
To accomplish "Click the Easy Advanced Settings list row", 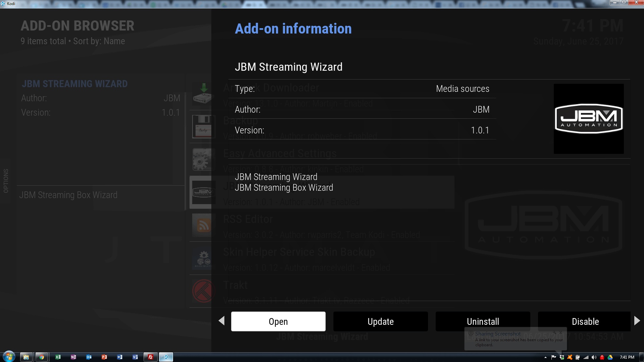I will pyautogui.click(x=322, y=160).
